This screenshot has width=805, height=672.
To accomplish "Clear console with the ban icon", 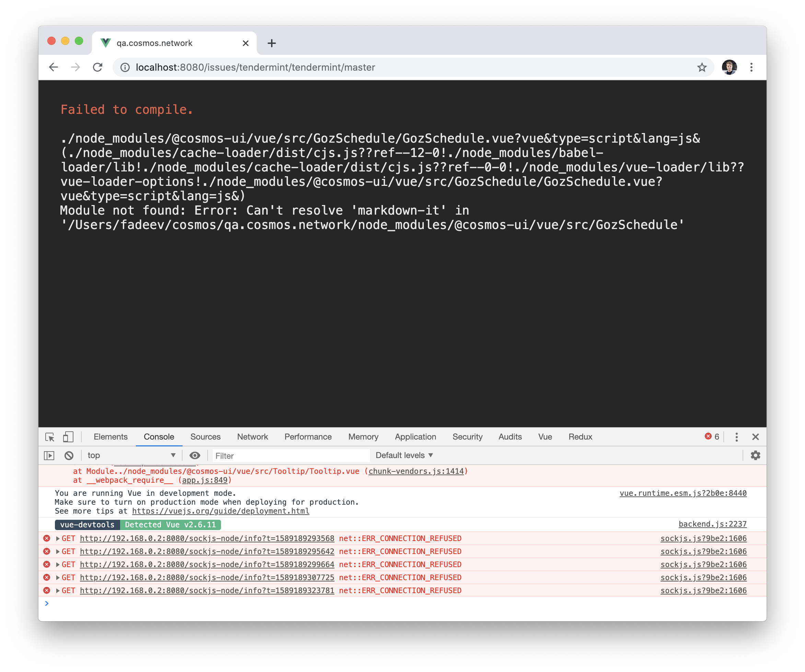I will point(69,456).
